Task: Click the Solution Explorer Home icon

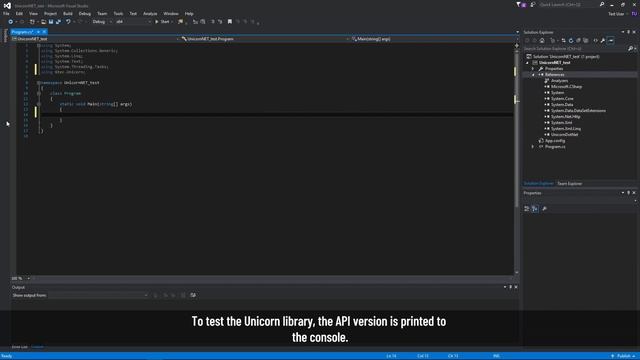Action: click(542, 40)
